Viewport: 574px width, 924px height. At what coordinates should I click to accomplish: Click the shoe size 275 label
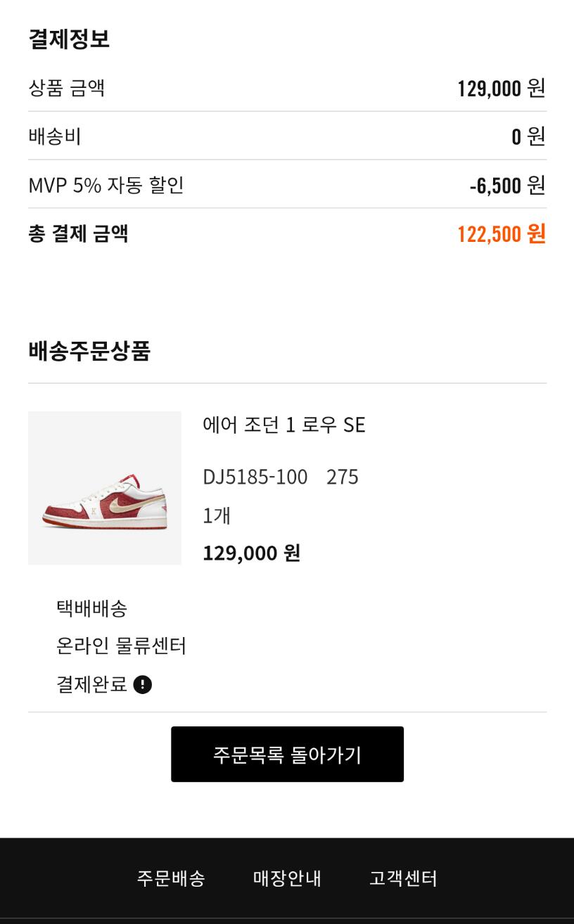[x=343, y=477]
